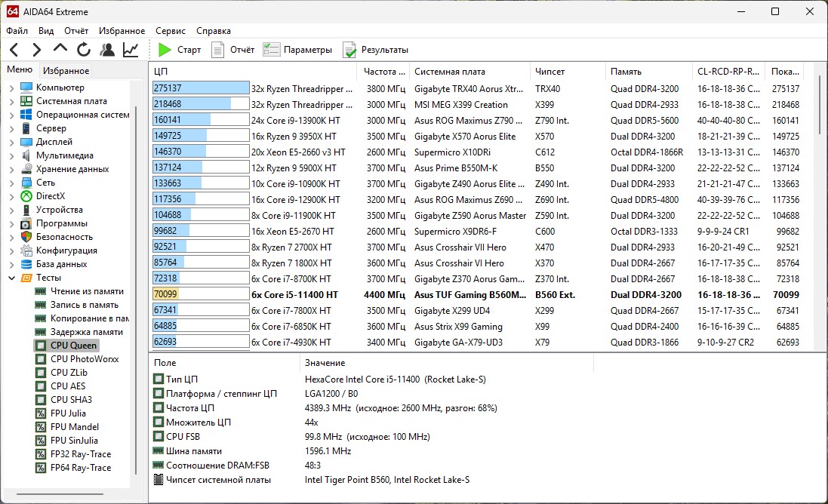Go up one level with the up arrow
The width and height of the screenshot is (828, 504).
60,48
